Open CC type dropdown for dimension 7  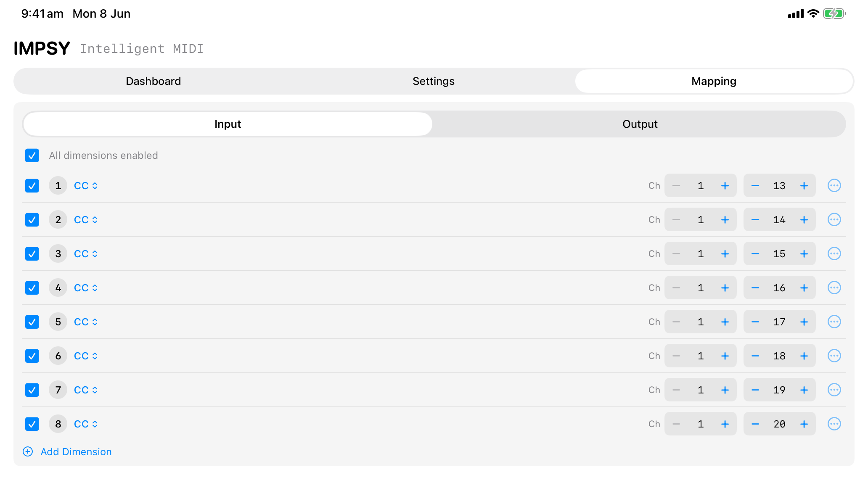click(x=86, y=390)
